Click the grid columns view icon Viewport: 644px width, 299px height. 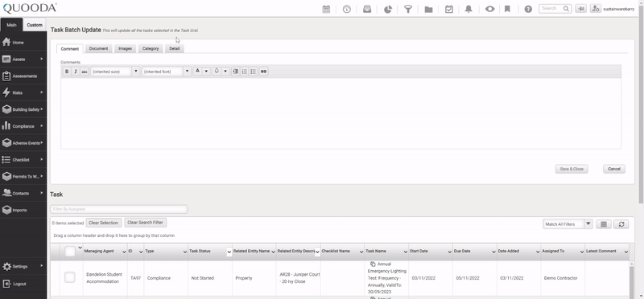pyautogui.click(x=603, y=224)
